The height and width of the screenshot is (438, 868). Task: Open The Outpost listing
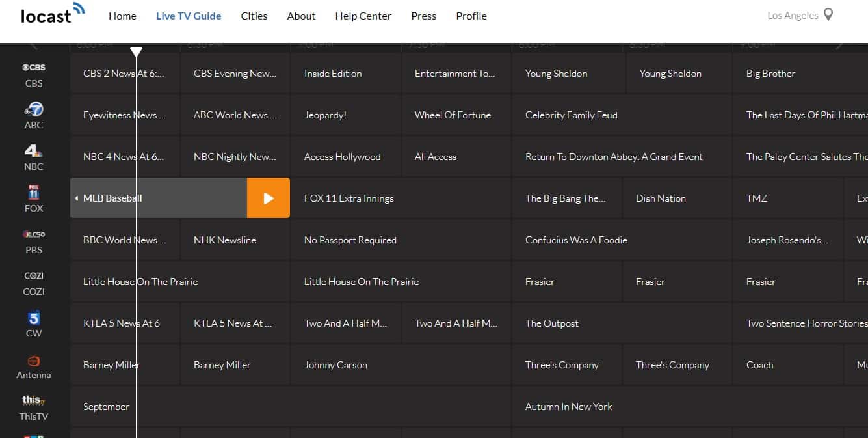click(x=622, y=323)
